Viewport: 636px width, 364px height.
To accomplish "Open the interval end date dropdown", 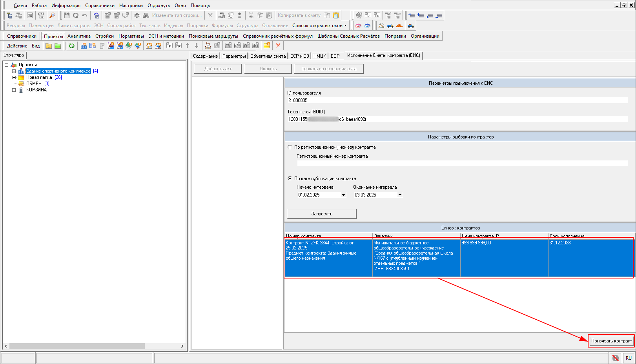I will click(400, 195).
